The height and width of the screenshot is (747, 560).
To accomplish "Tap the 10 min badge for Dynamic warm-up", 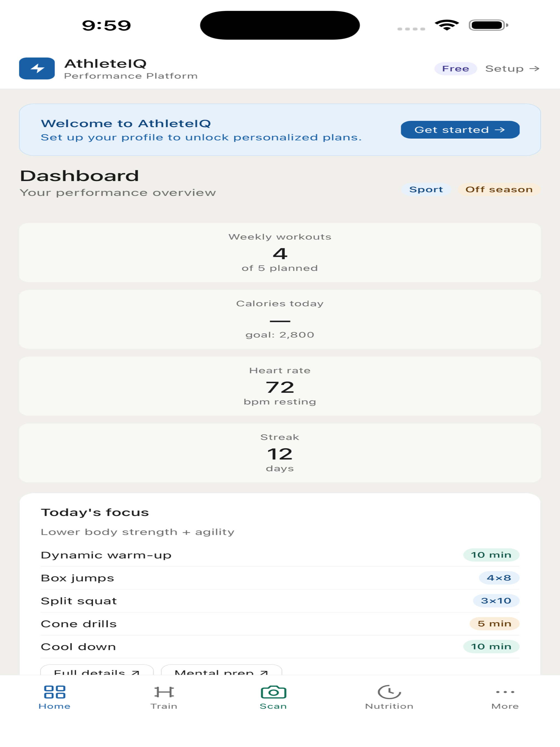I will (x=491, y=555).
